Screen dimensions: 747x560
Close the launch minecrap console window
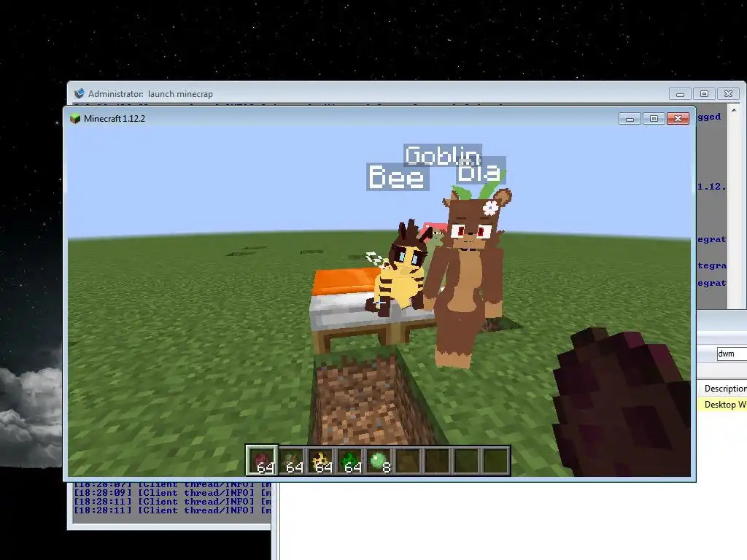[728, 94]
